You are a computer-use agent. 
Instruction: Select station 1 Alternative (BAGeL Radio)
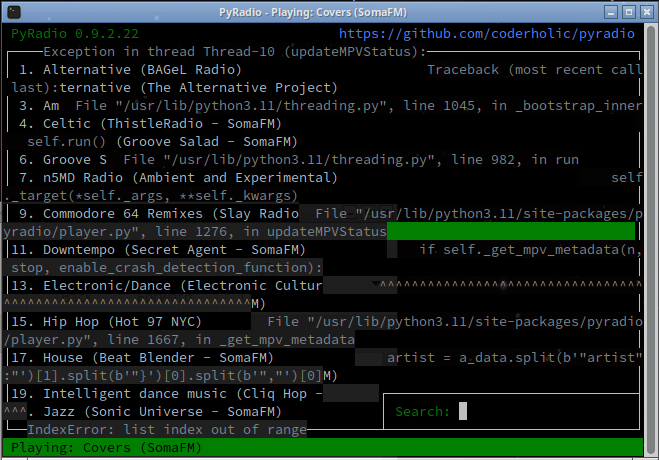(x=130, y=70)
